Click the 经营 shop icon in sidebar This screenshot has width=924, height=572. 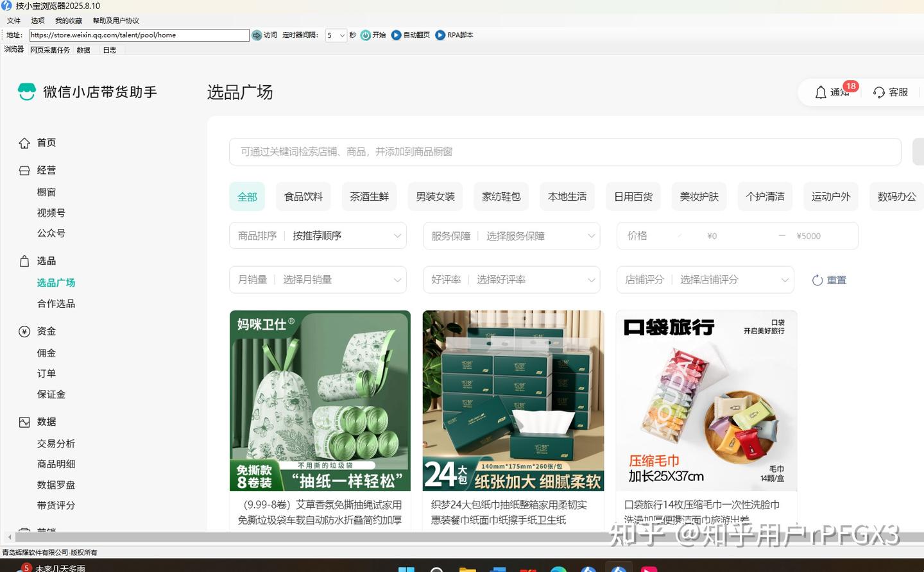tap(24, 171)
